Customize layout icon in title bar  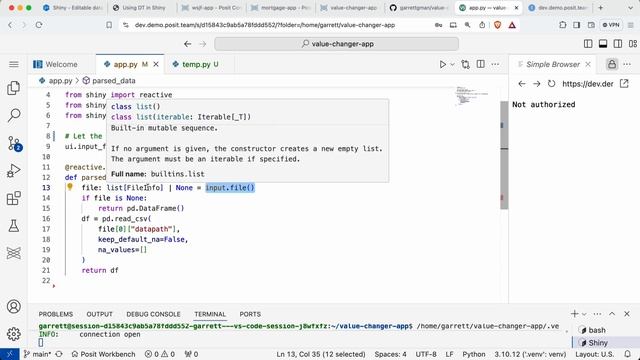(633, 44)
